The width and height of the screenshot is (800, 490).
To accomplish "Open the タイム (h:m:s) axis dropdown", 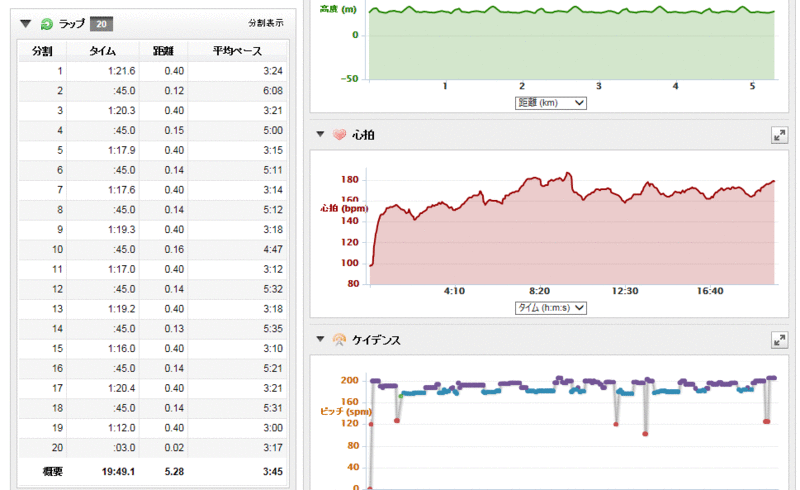I will tap(550, 307).
